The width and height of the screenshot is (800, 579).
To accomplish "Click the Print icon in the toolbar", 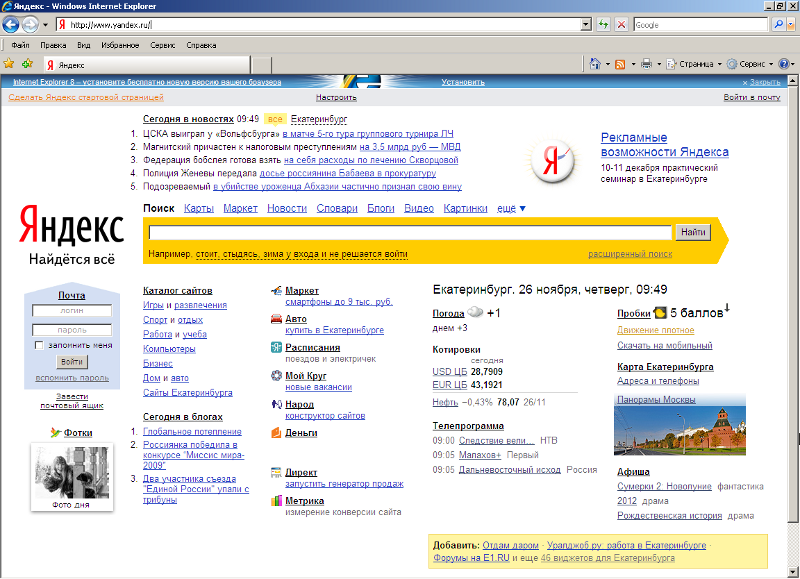I will (646, 64).
